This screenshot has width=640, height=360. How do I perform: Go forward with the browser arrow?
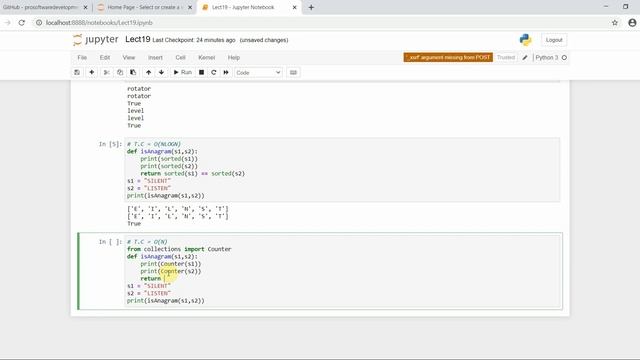coord(7,23)
